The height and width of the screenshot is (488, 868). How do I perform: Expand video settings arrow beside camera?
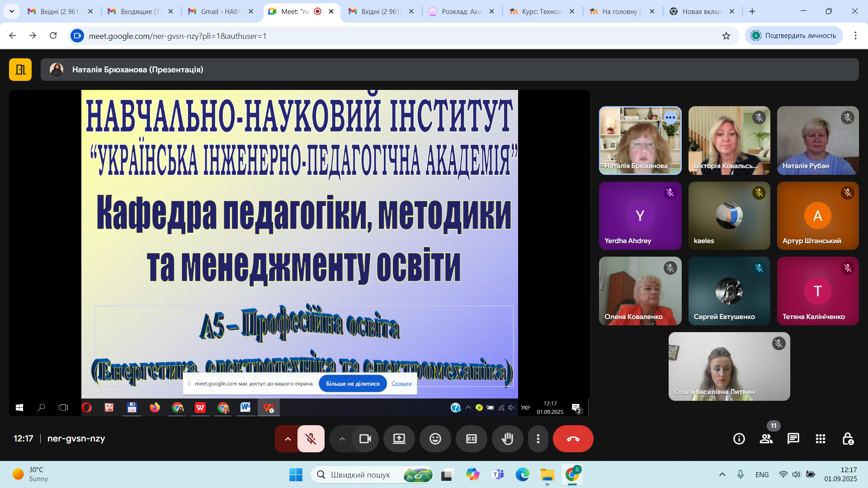pos(342,439)
